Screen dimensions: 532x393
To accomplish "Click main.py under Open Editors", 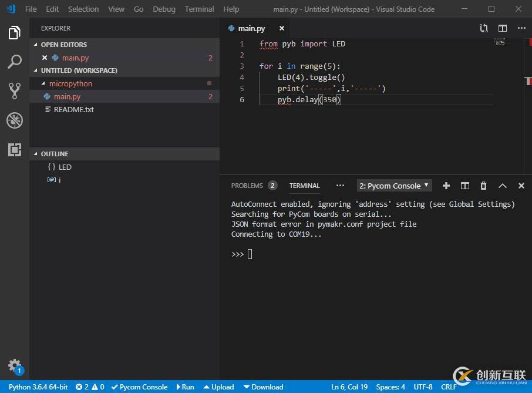I will (x=124, y=58).
